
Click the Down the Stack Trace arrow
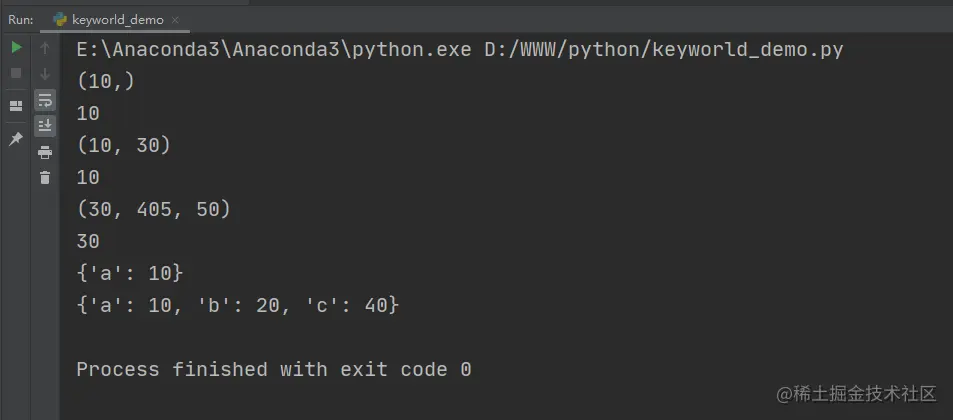(44, 74)
